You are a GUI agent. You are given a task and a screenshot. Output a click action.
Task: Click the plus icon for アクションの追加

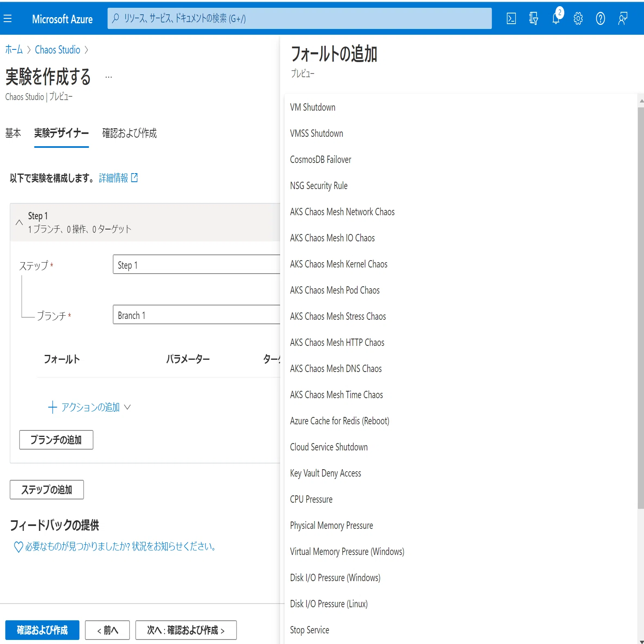(52, 407)
